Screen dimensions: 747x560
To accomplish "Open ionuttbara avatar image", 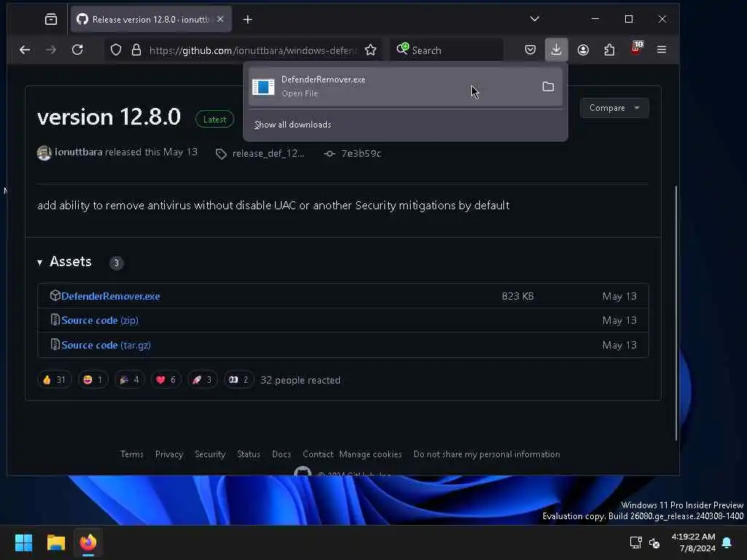I will click(44, 153).
